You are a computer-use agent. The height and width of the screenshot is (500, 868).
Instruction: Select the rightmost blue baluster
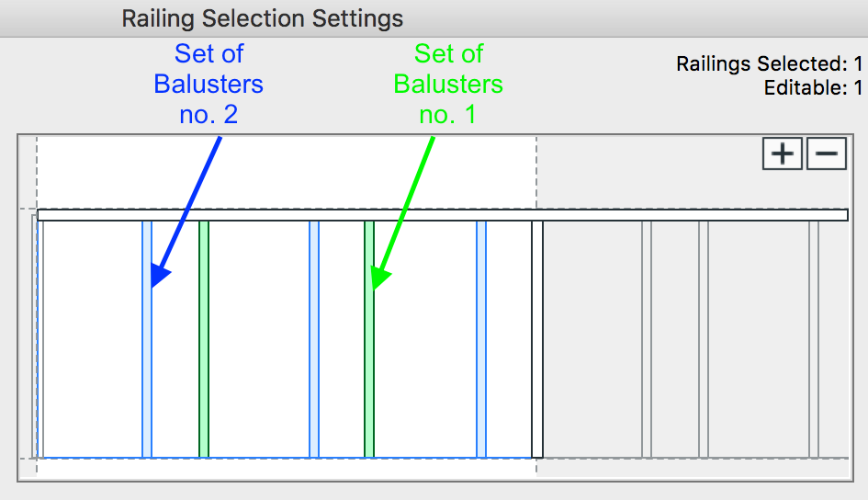481,338
